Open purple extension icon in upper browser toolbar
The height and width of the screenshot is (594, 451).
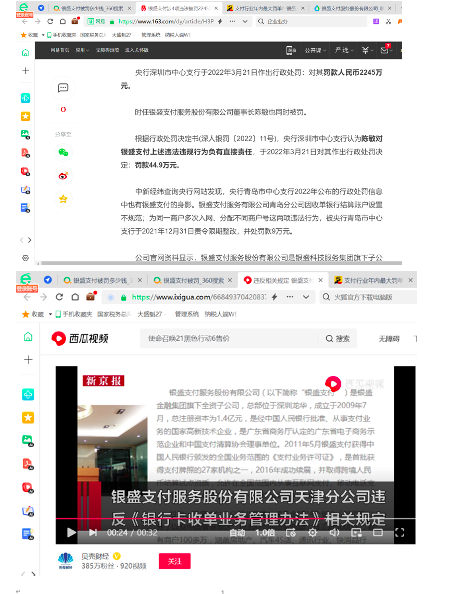(376, 21)
